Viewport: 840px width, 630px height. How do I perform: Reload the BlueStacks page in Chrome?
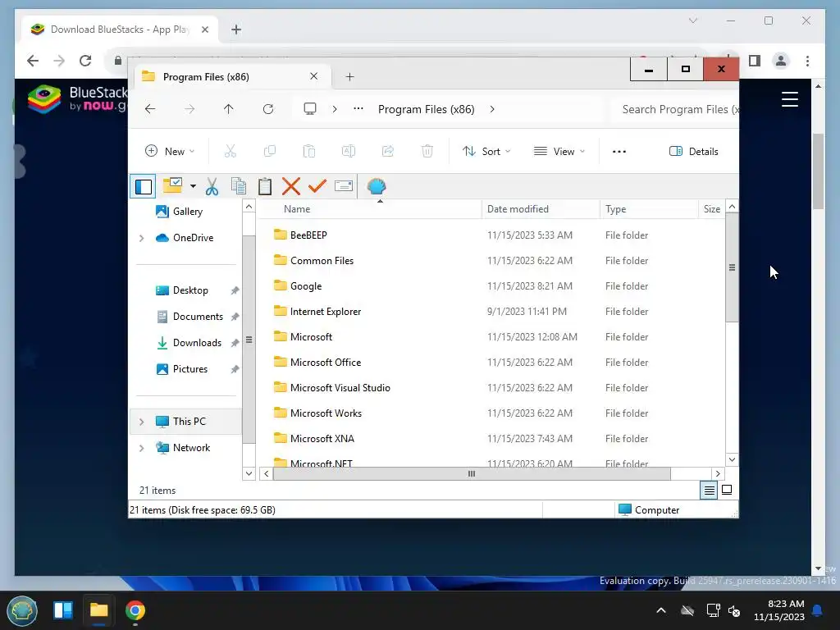[85, 61]
